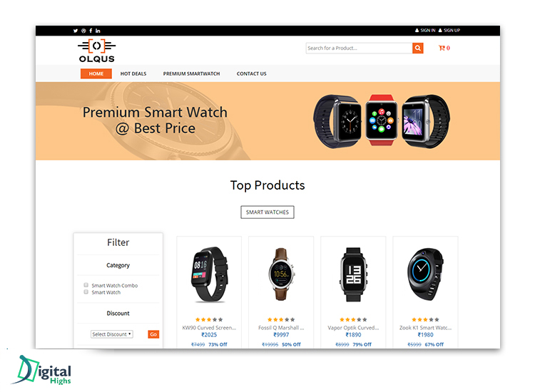Click the OLQUS logo

click(x=97, y=51)
